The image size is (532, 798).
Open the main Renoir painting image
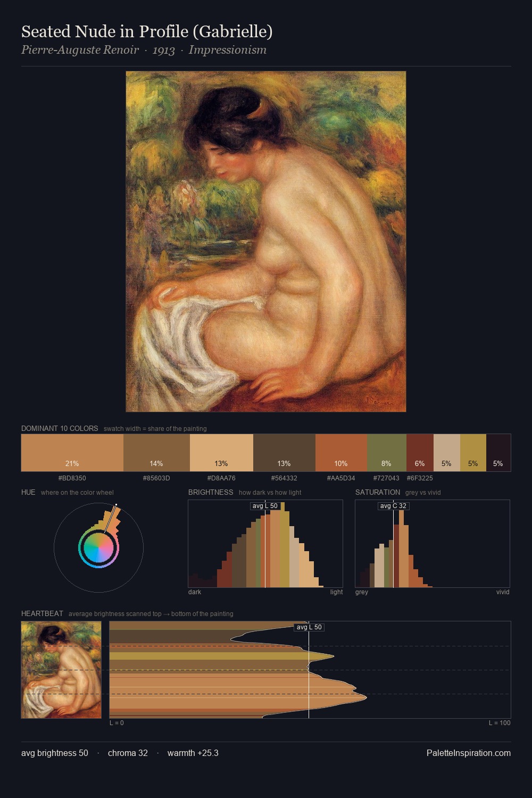pyautogui.click(x=266, y=242)
